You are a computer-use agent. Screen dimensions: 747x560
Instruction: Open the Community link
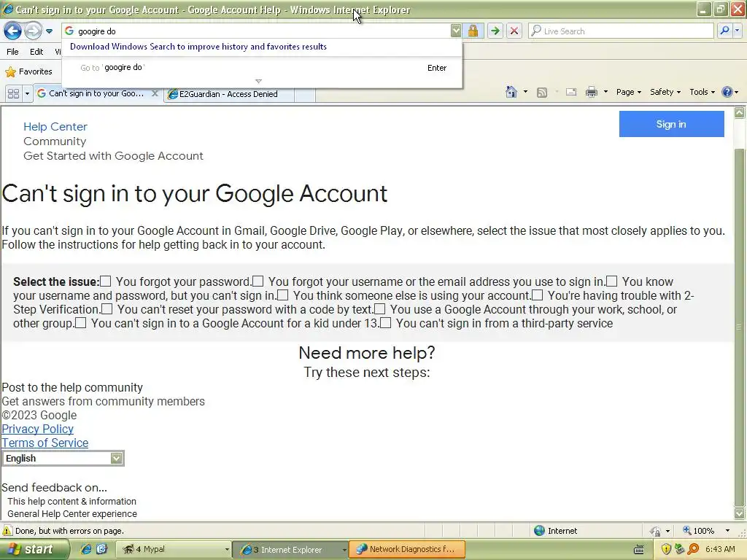tap(55, 141)
